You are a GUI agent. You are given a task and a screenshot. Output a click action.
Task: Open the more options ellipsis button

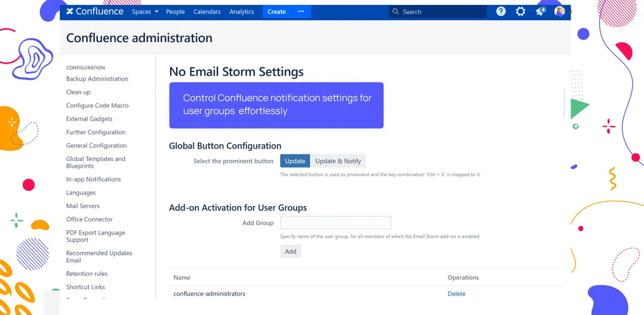pos(301,11)
